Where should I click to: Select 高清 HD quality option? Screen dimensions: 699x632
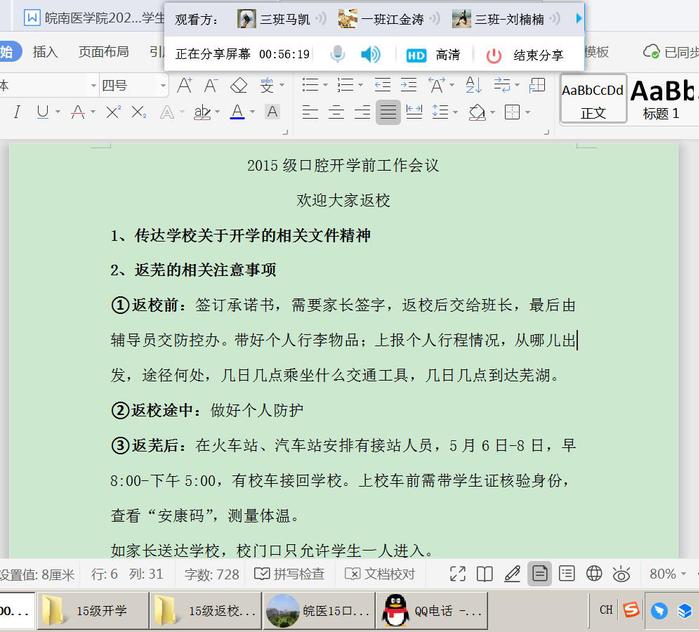pos(433,55)
